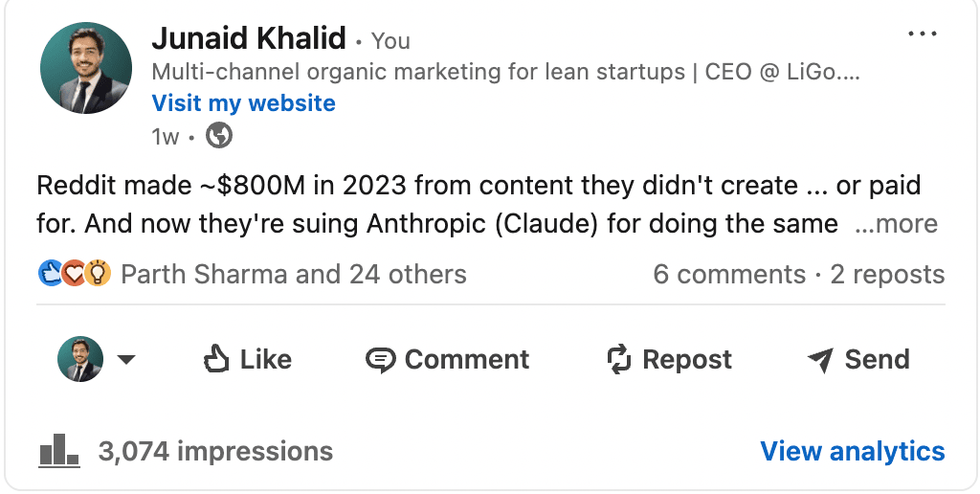Open Junaid Khalid's large profile photo
The width and height of the screenshot is (980, 494).
tap(85, 68)
